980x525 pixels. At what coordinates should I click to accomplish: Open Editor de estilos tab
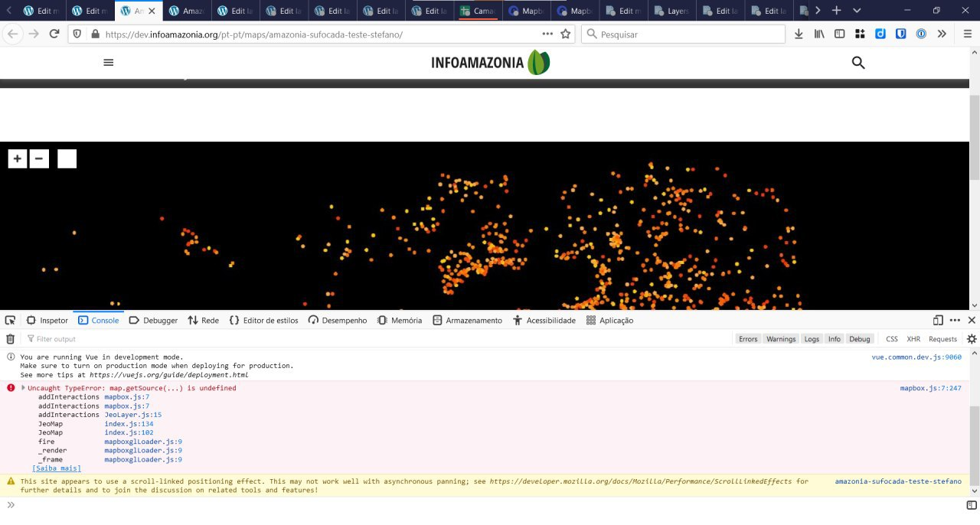pyautogui.click(x=263, y=320)
